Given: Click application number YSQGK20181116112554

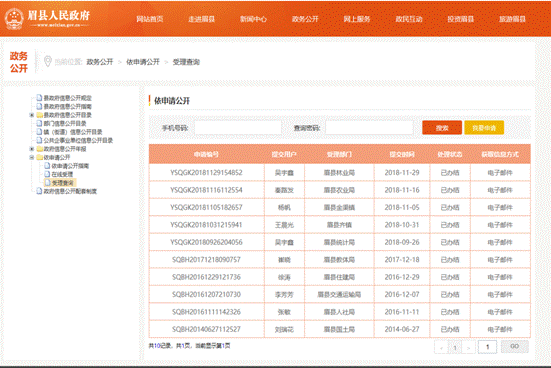Looking at the screenshot, I should pos(206,190).
